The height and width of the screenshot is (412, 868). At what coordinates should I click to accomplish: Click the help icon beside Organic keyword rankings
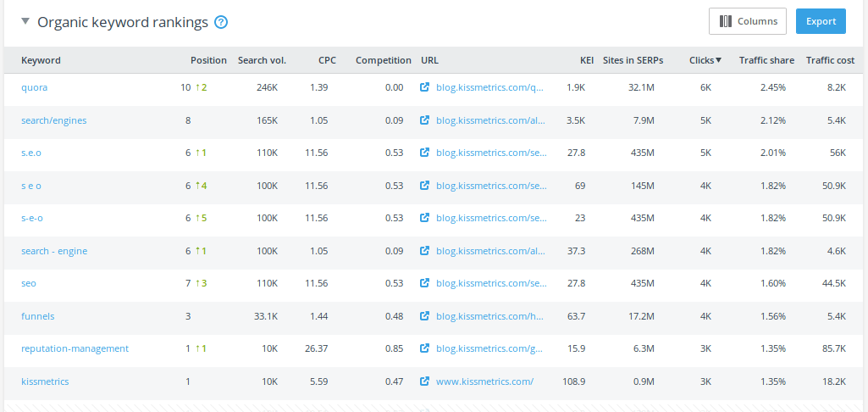tap(221, 22)
